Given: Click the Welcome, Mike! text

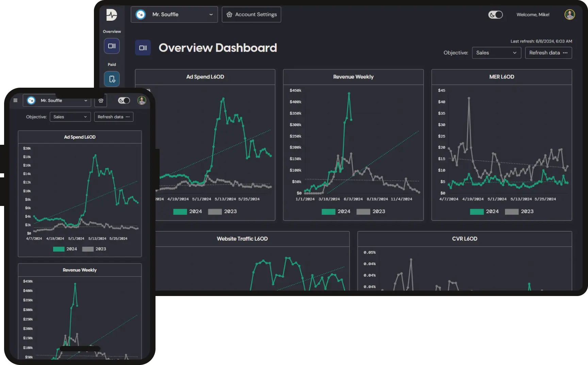Looking at the screenshot, I should tap(533, 15).
